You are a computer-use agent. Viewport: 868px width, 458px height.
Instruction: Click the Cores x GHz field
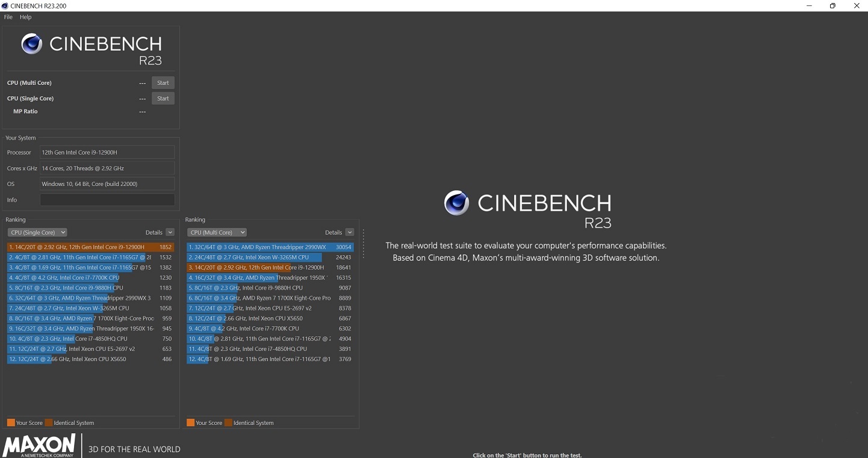click(107, 169)
